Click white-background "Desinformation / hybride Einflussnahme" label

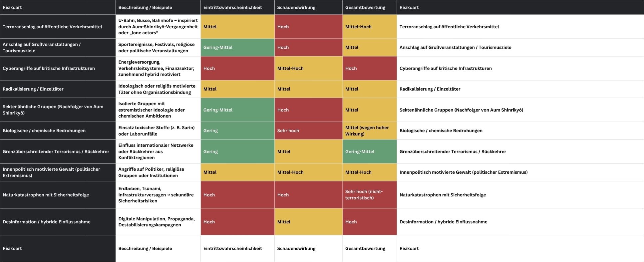pyautogui.click(x=443, y=222)
